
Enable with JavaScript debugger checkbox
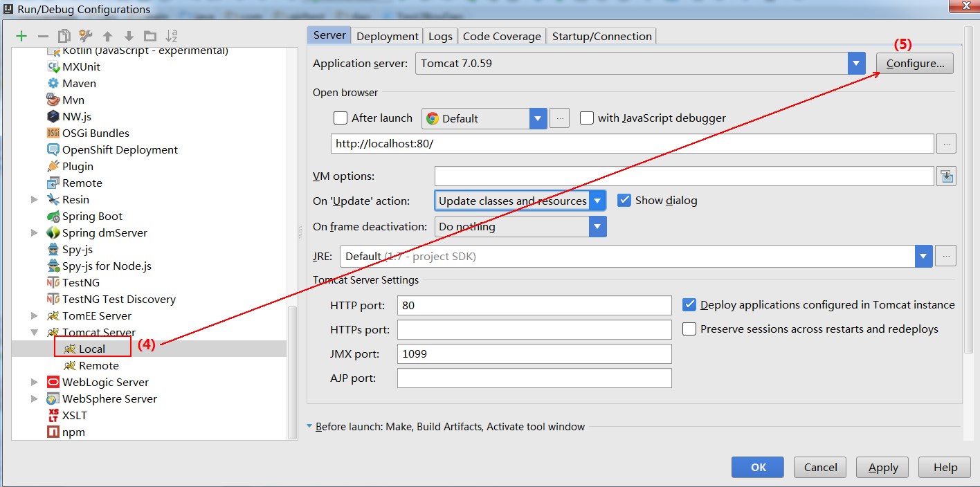point(587,118)
